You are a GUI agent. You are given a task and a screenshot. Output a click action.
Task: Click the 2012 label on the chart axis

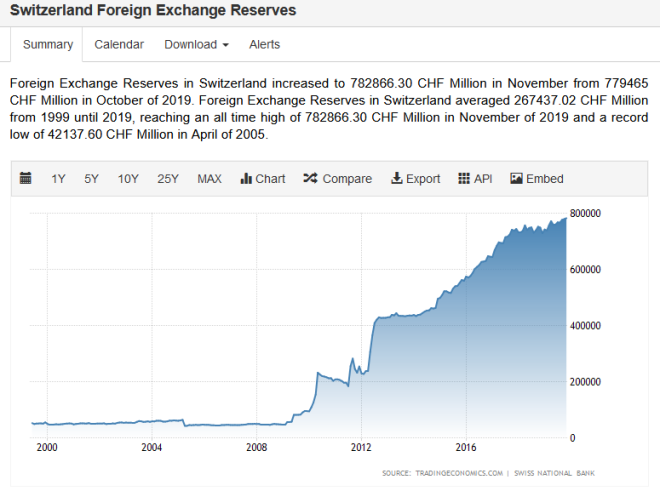point(361,447)
